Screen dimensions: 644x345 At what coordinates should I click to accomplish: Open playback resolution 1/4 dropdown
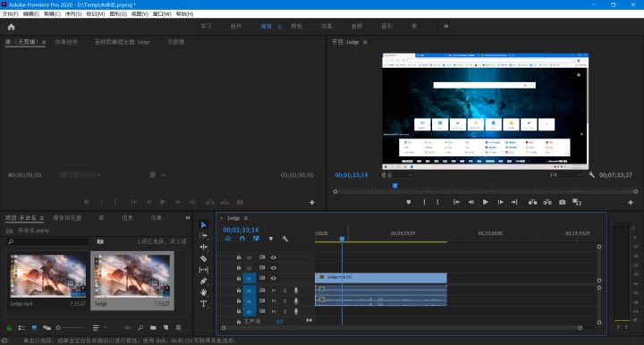pyautogui.click(x=565, y=175)
